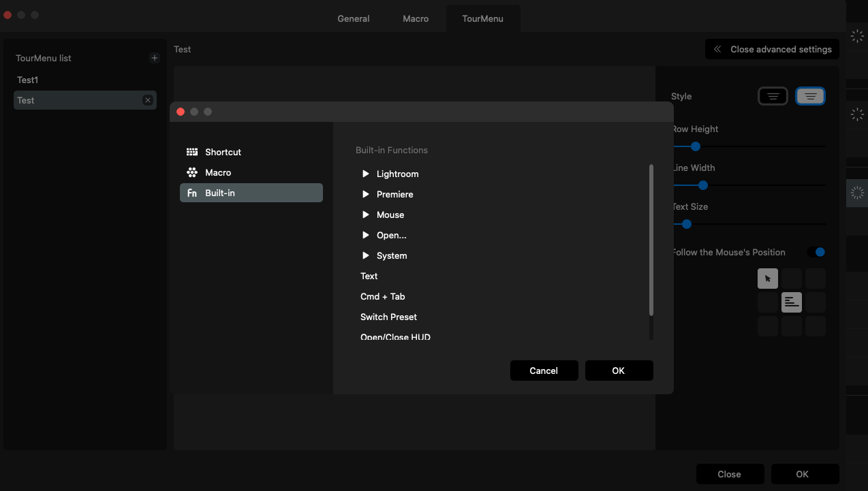The width and height of the screenshot is (868, 491).
Task: Choose the dark outlined menu style
Action: click(x=773, y=97)
